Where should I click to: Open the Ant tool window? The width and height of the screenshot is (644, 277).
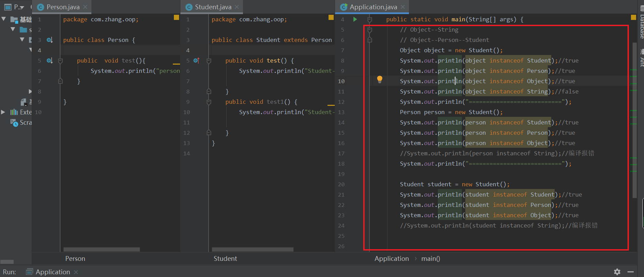[641, 57]
